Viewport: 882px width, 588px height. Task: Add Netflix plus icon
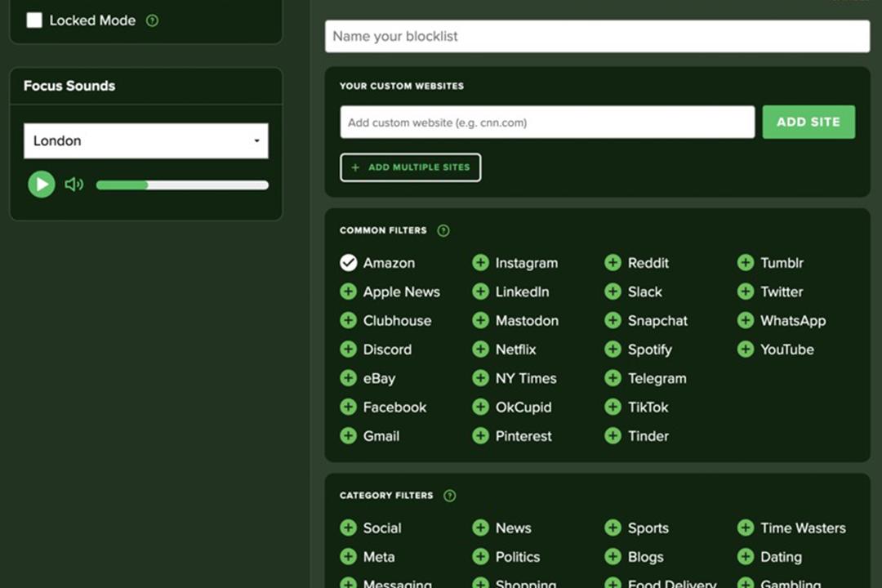480,350
